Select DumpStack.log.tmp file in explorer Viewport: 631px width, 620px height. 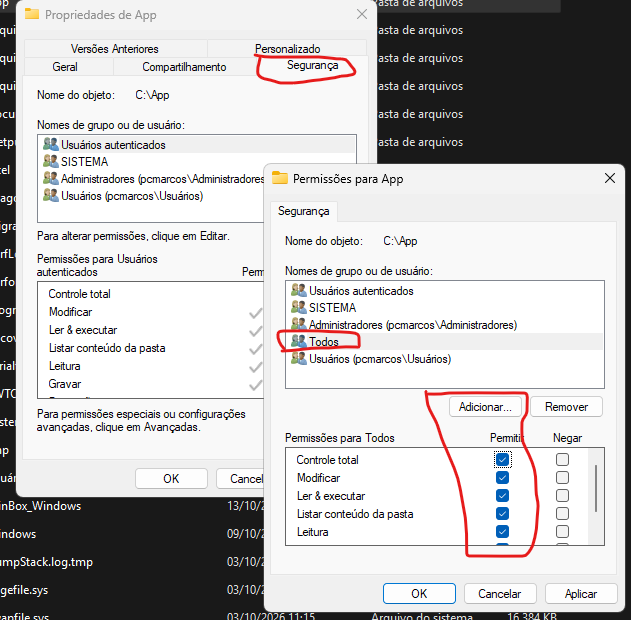tap(132, 562)
